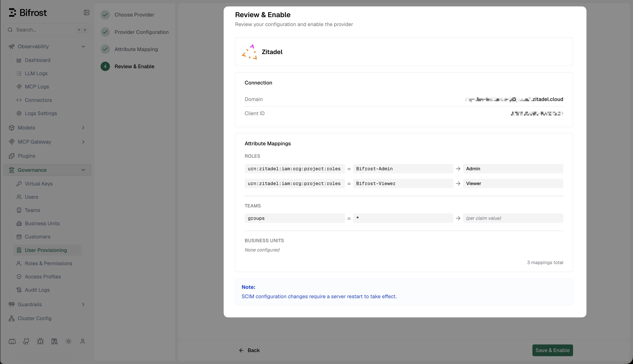
Task: Click the Business Units icon
Action: click(x=19, y=223)
